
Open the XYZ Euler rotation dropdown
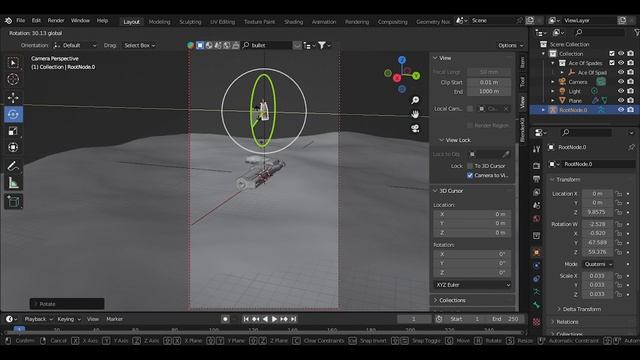coord(472,285)
